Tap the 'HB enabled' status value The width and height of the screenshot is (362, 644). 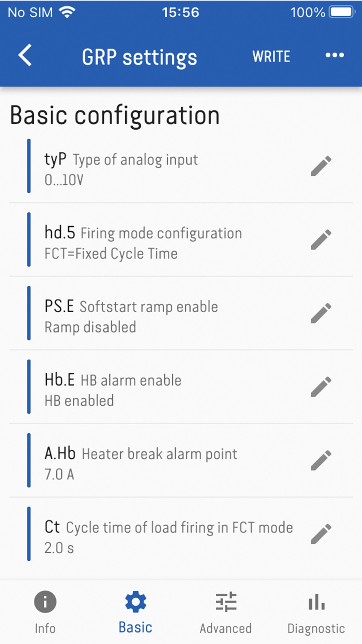pyautogui.click(x=79, y=401)
